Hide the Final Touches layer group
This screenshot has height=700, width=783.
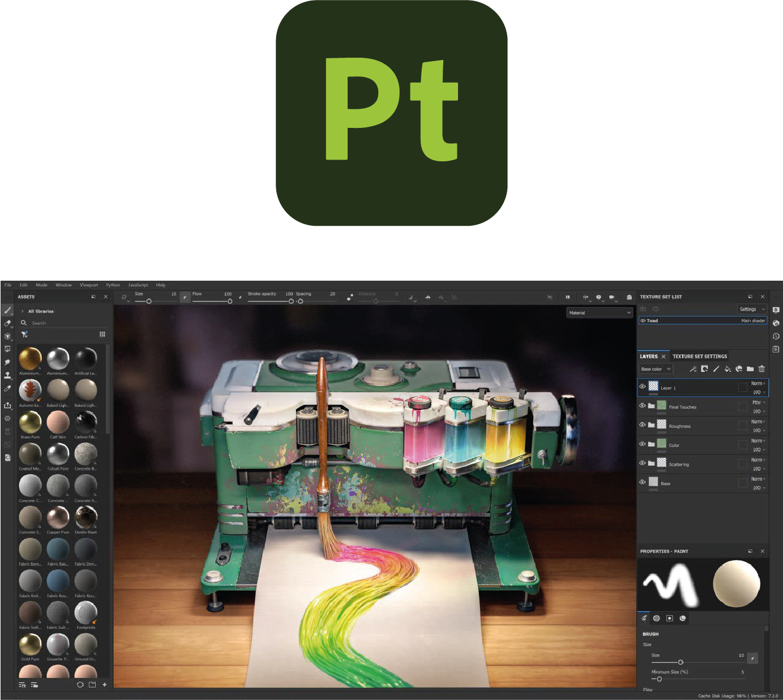coord(643,406)
